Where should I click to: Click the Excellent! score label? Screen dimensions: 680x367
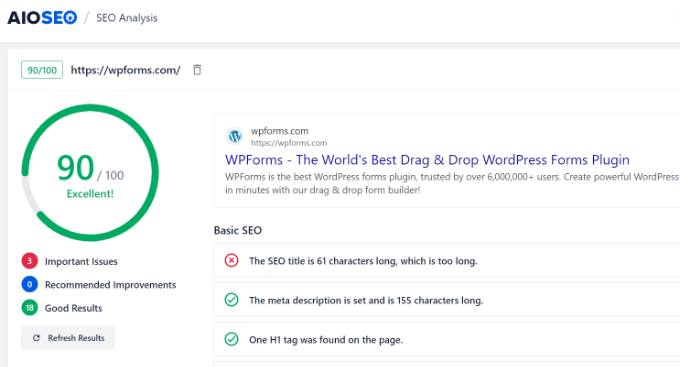tap(90, 194)
